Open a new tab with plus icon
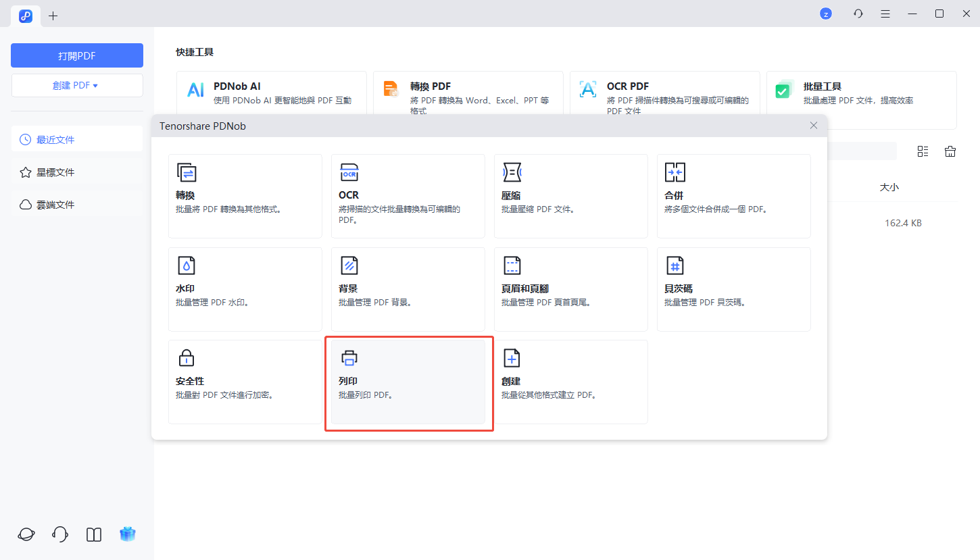This screenshot has height=560, width=980. pos(53,16)
